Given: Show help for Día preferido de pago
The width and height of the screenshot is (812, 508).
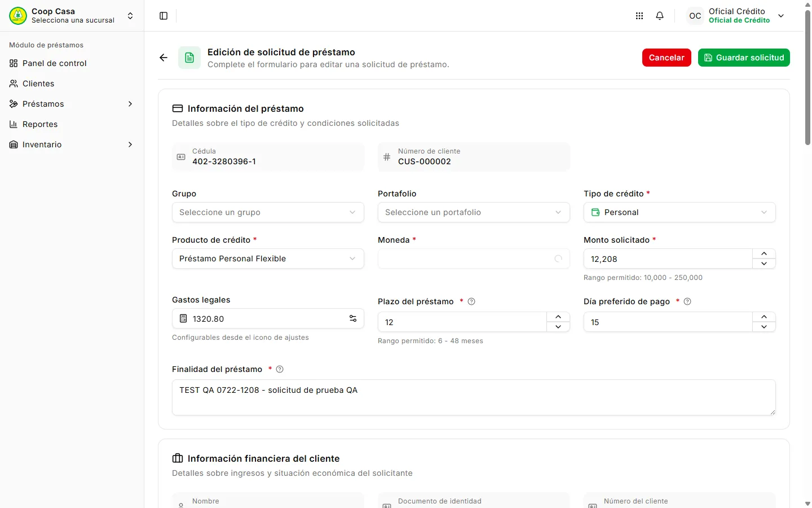Looking at the screenshot, I should click(x=687, y=301).
